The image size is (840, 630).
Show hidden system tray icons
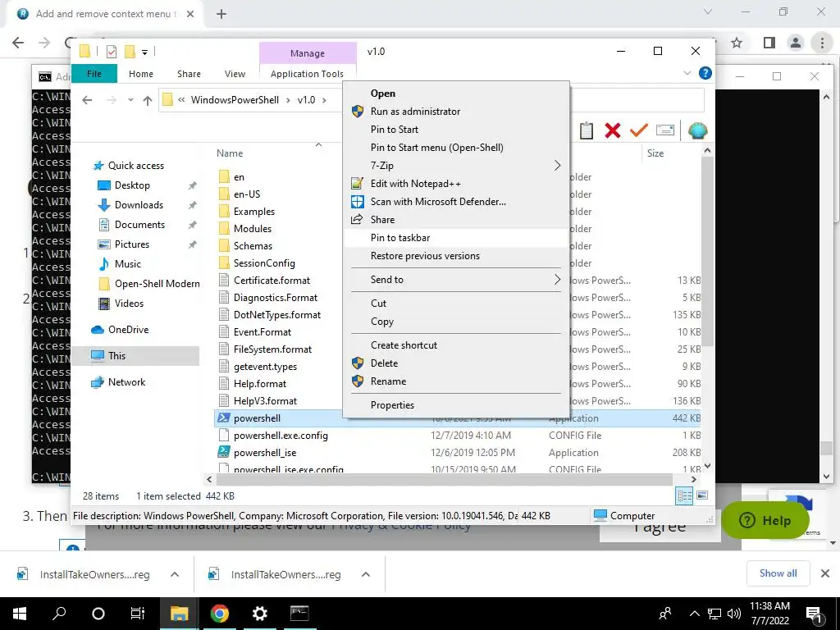694,614
